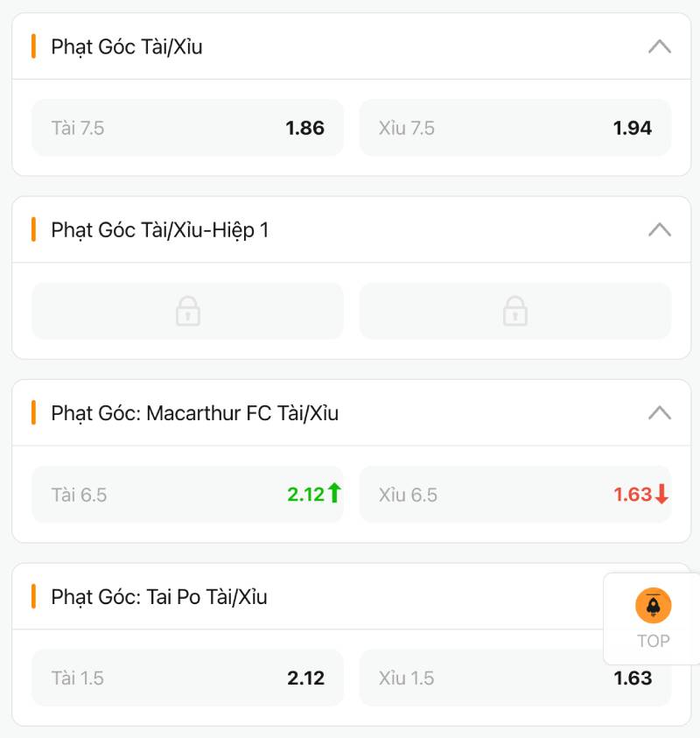Viewport: 700px width, 738px height.
Task: Click Phạt Góc: Tai Po Tài/Xỉu title
Action: [159, 597]
